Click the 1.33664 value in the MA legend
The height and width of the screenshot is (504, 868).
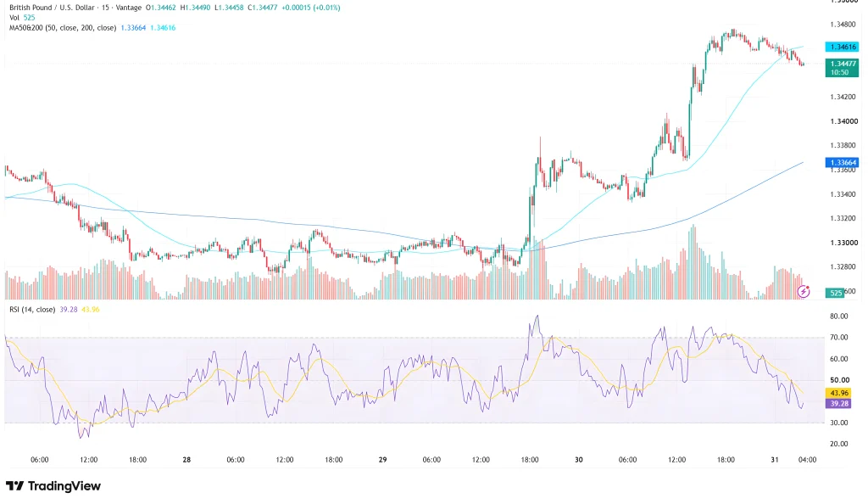click(133, 28)
